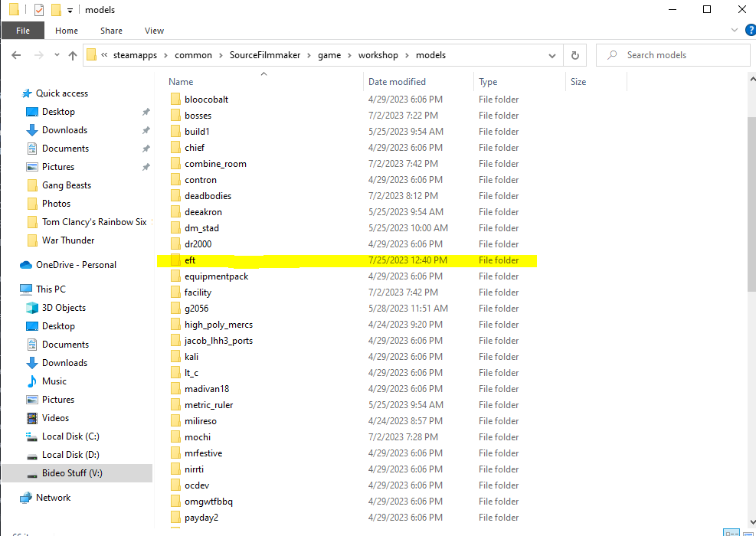Switch to the Share ribbon tab
The image size is (756, 536).
pos(111,31)
